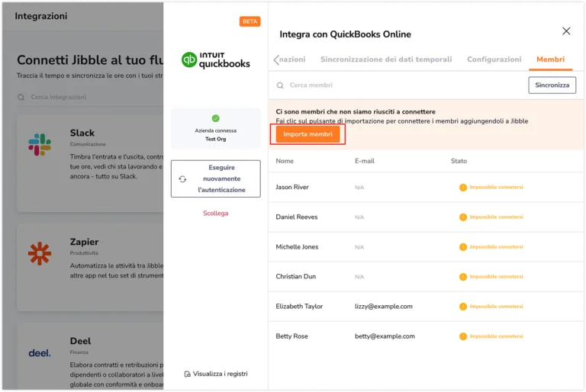This screenshot has height=392, width=586.
Task: Click Jason River's warning status icon
Action: click(462, 187)
